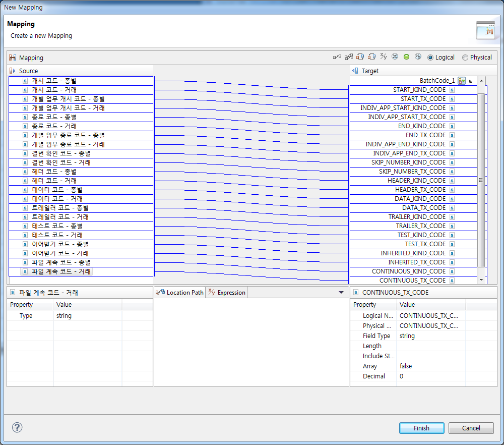Click the delete mappings toolbar icon

[395, 57]
